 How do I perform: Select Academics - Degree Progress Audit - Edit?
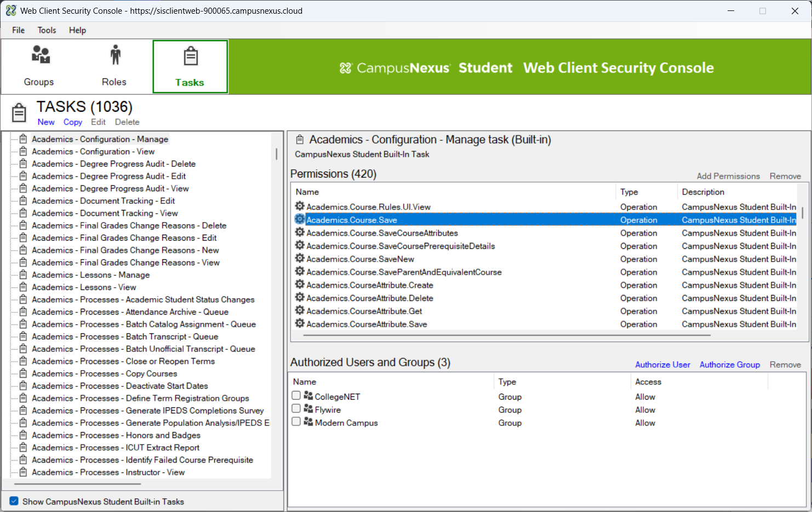coord(108,176)
